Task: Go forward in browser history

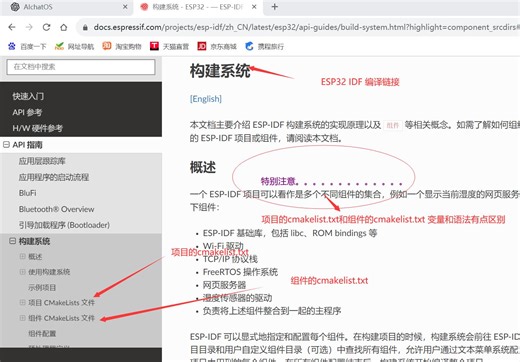Action: pyautogui.click(x=29, y=27)
